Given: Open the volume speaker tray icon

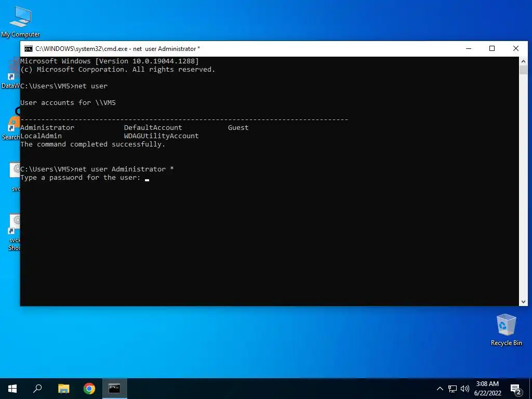Looking at the screenshot, I should pyautogui.click(x=465, y=389).
